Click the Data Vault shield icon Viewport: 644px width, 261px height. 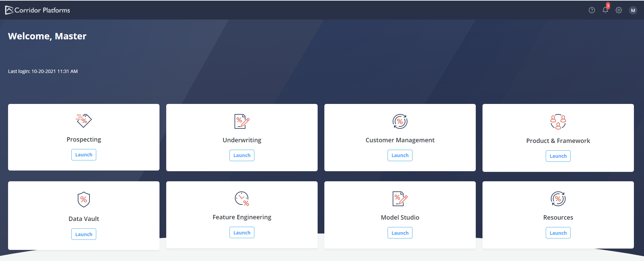point(84,199)
